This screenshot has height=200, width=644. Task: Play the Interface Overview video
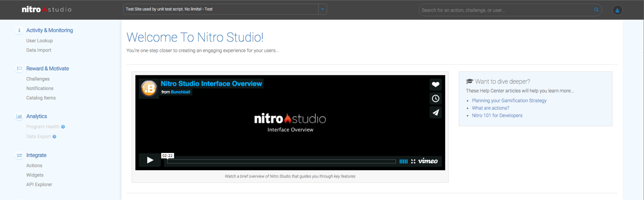[150, 160]
